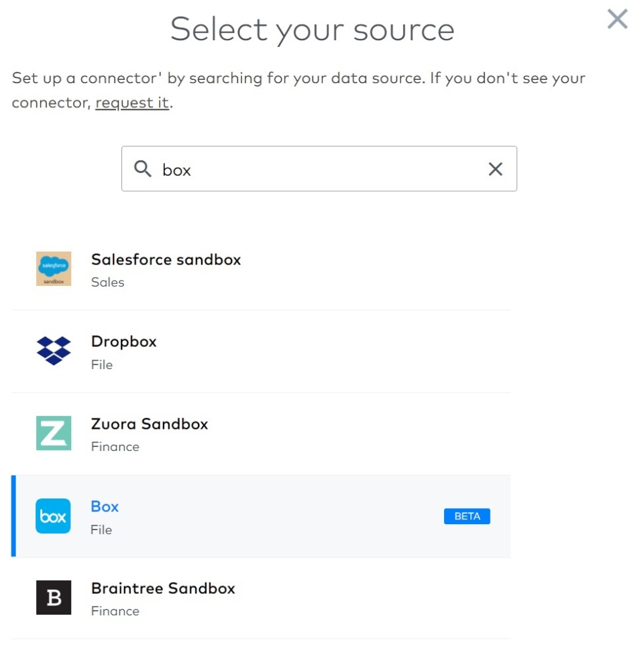
Task: Click the Dropbox logo icon
Action: (54, 351)
